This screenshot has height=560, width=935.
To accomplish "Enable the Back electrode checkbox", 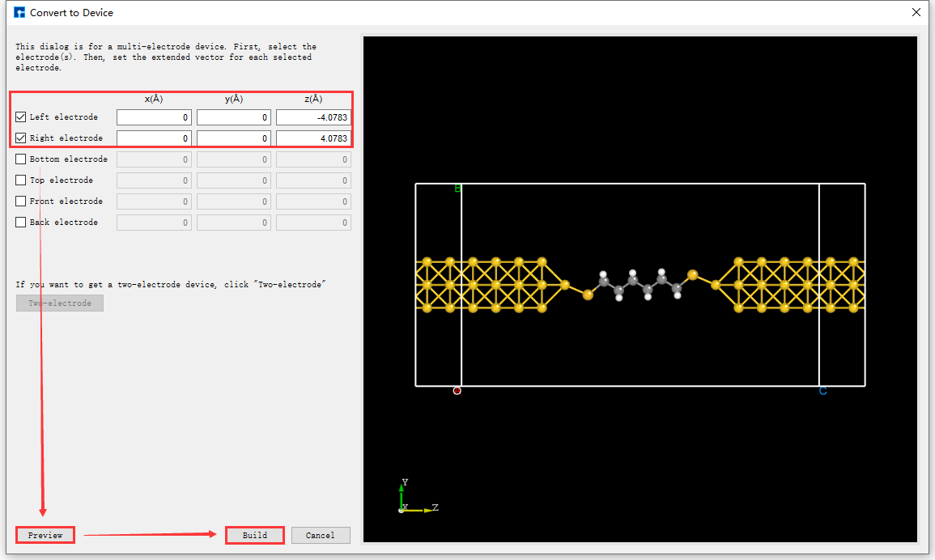I will point(20,222).
